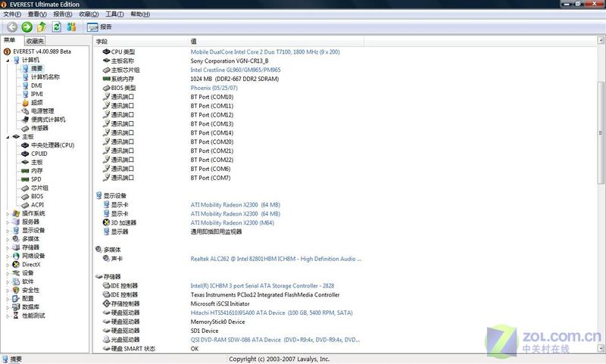Open the 收藏(O) menu
606x364 pixels.
click(89, 14)
